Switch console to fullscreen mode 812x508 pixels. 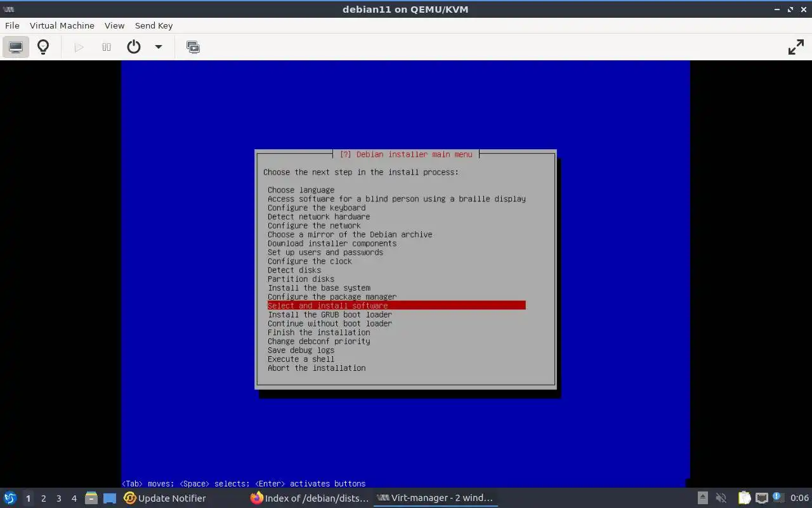pos(796,47)
